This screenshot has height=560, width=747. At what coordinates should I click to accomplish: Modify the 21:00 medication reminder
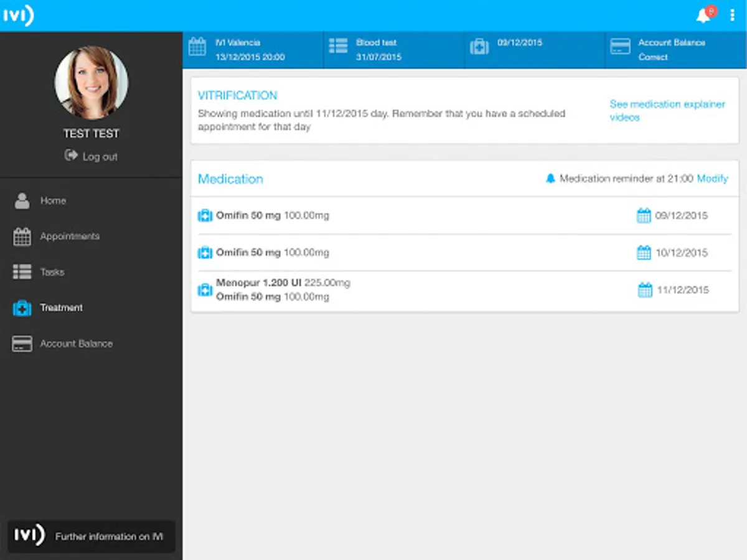click(712, 179)
